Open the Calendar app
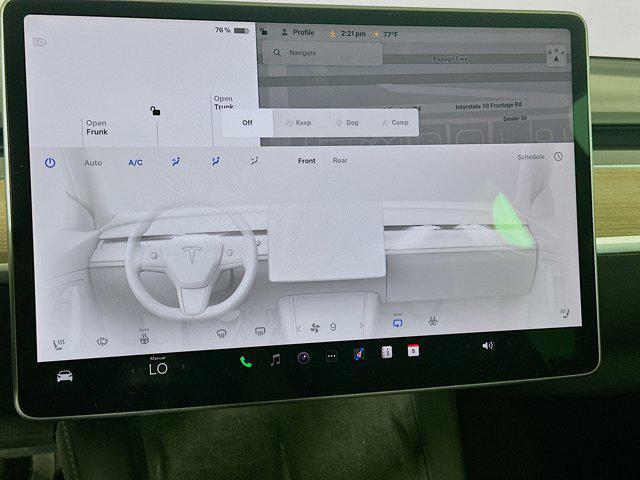This screenshot has width=640, height=480. click(x=413, y=350)
